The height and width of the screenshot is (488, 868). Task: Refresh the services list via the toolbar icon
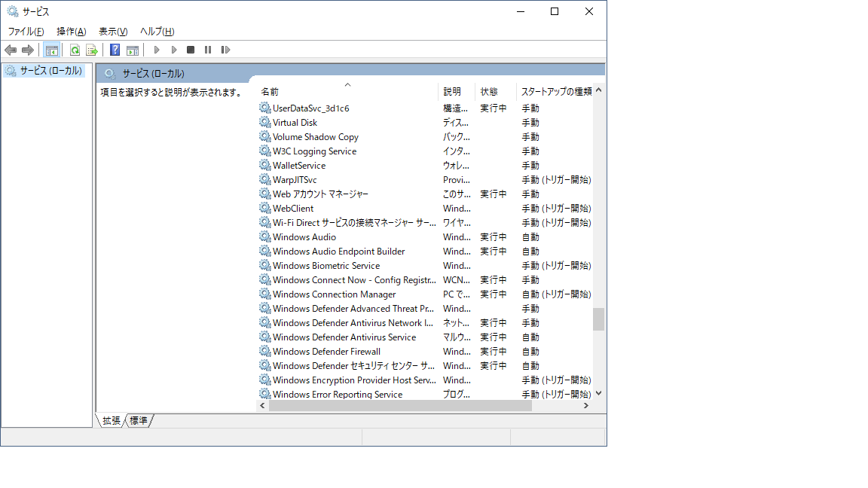click(x=75, y=50)
